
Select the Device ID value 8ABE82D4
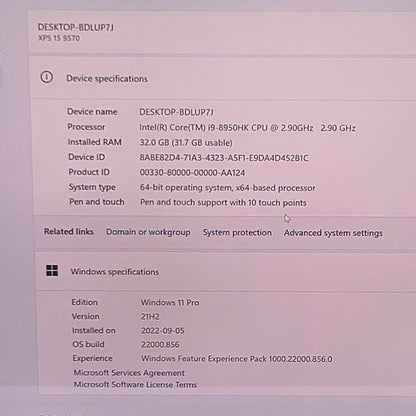tap(224, 158)
